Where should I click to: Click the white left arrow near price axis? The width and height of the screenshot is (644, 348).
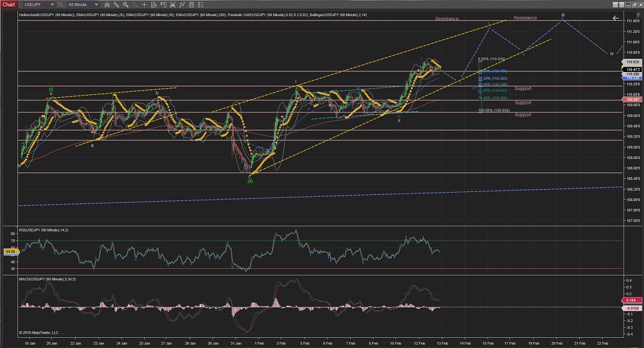[615, 18]
